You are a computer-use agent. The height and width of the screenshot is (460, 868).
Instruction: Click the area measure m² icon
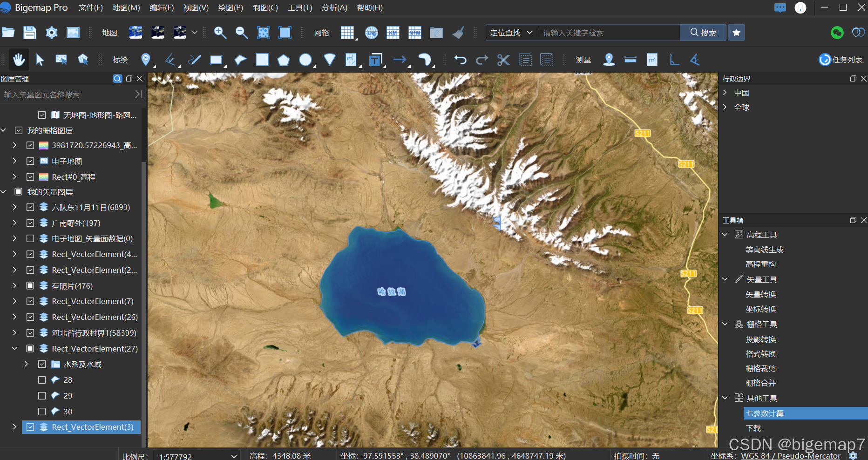tap(652, 60)
